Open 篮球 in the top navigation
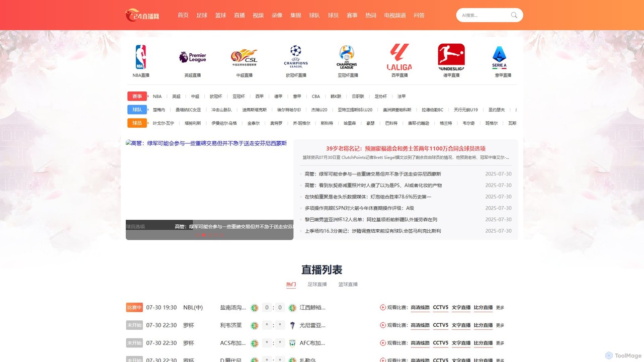This screenshot has height=362, width=644. point(221,15)
